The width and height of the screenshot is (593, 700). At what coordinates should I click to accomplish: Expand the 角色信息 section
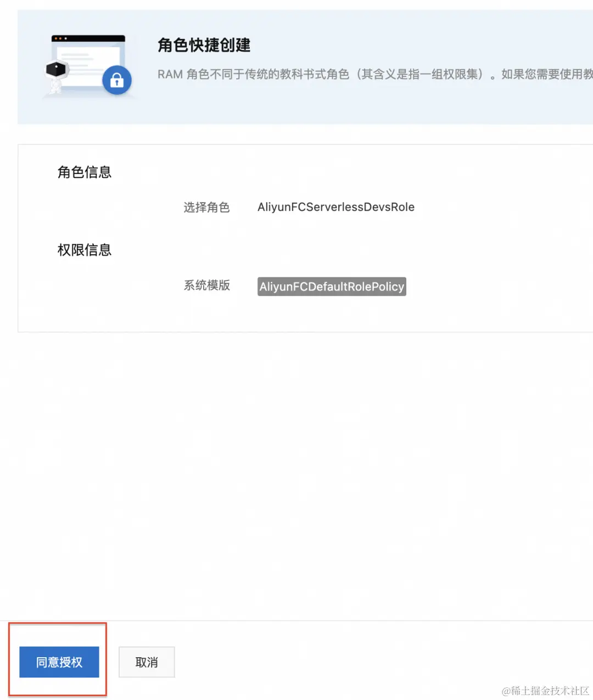[83, 172]
